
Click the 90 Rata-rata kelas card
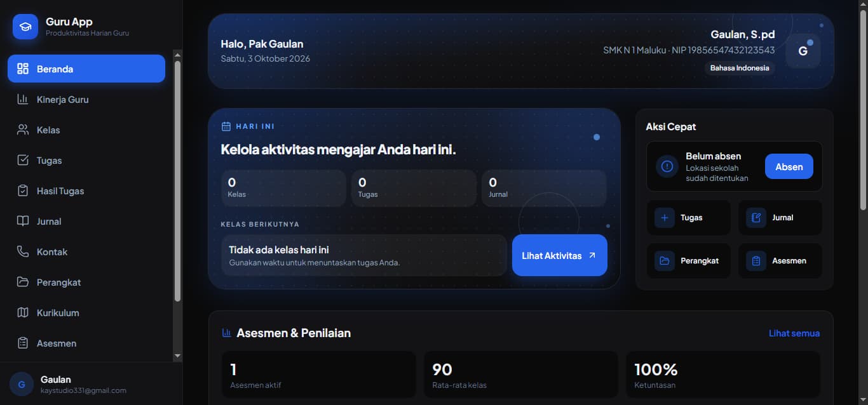[520, 375]
